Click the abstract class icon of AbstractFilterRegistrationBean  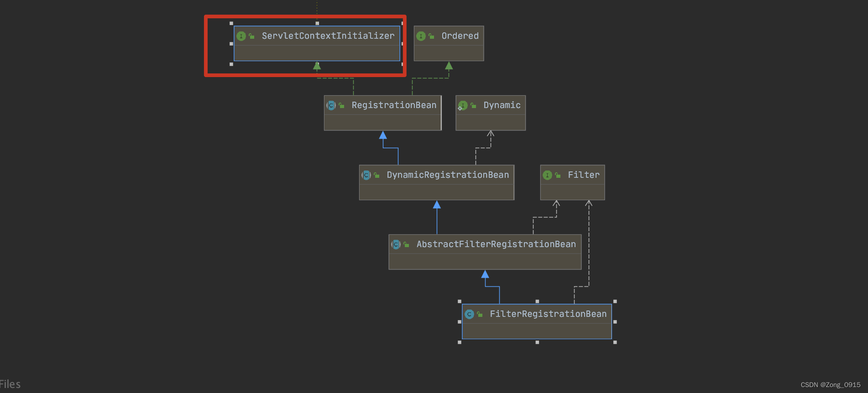pos(396,244)
